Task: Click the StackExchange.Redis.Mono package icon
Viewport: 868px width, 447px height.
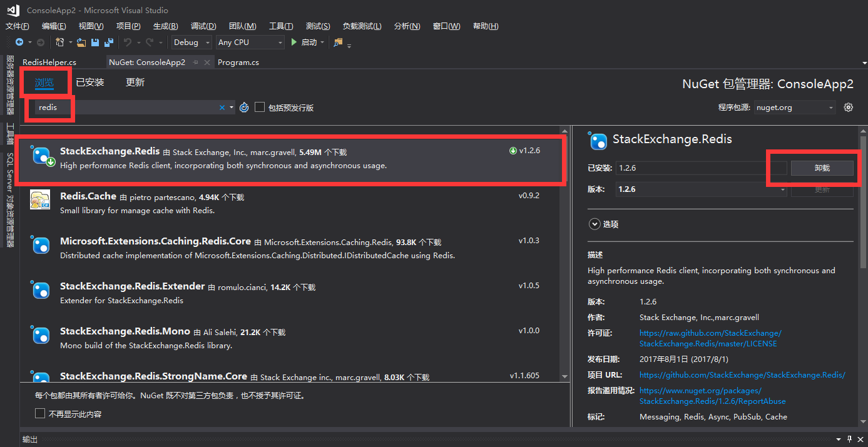Action: tap(41, 335)
